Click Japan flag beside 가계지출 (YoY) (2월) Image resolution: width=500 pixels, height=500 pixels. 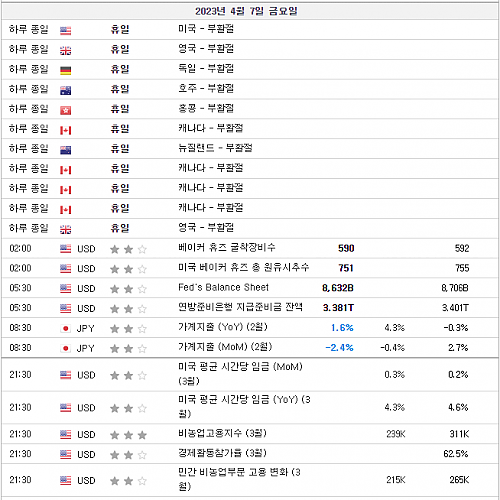point(65,329)
